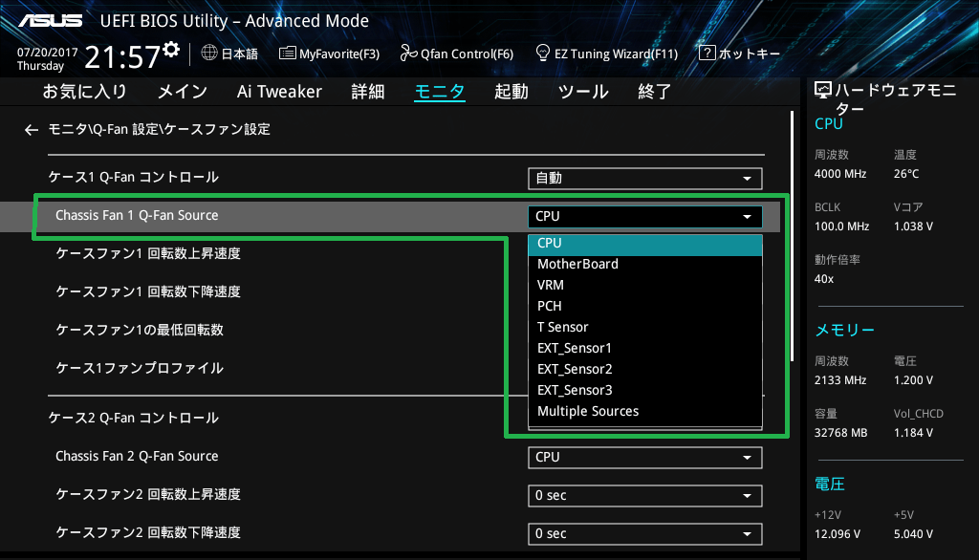Viewport: 979px width, 560px height.
Task: Select ケースファン1 回転数上昇速度 row
Action: click(148, 254)
